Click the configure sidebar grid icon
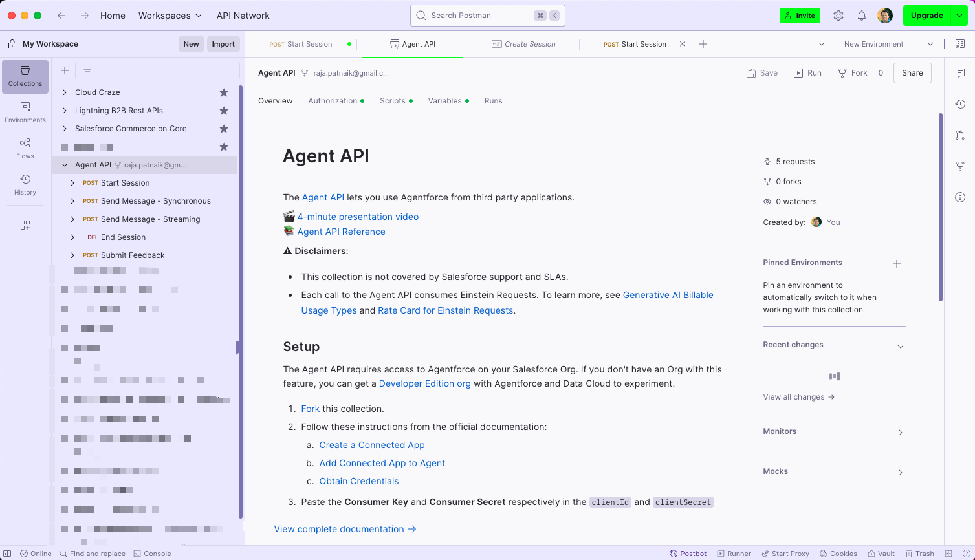Image resolution: width=975 pixels, height=560 pixels. point(25,225)
